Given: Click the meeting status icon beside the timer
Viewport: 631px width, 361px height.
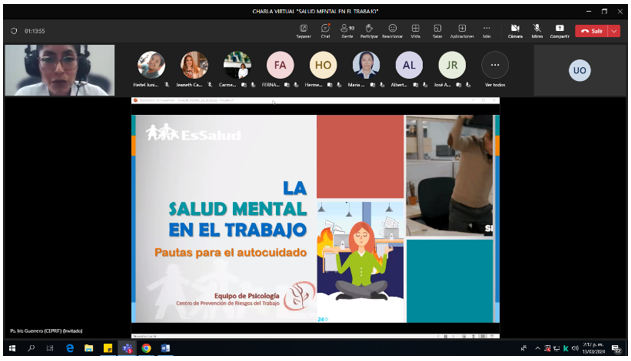Looking at the screenshot, I should pos(14,31).
